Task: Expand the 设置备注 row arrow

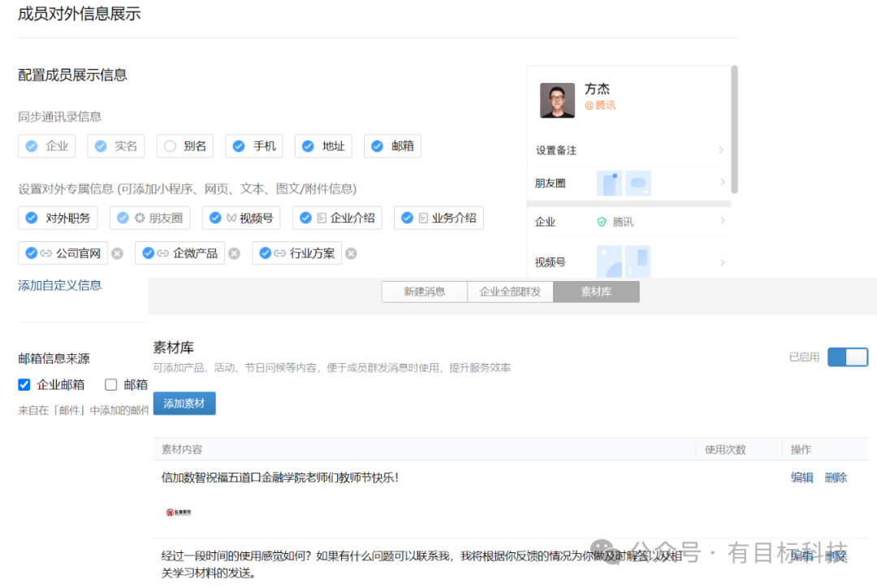Action: [721, 150]
